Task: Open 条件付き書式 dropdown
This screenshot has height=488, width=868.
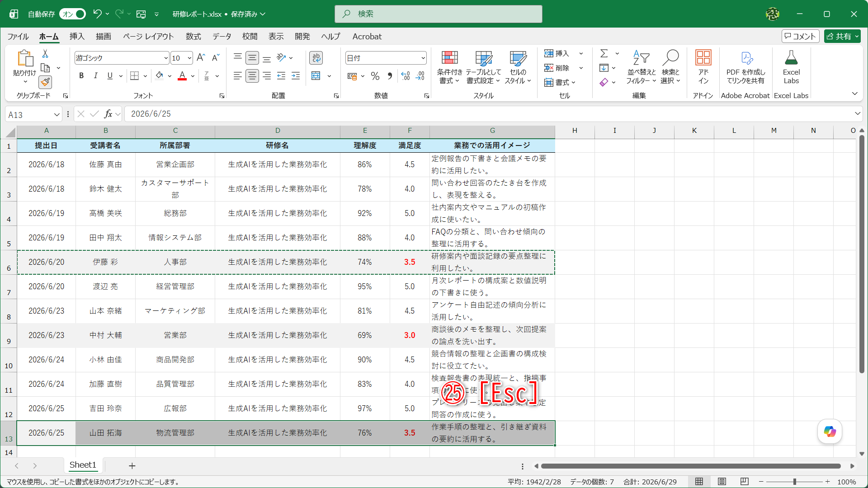Action: coord(449,67)
